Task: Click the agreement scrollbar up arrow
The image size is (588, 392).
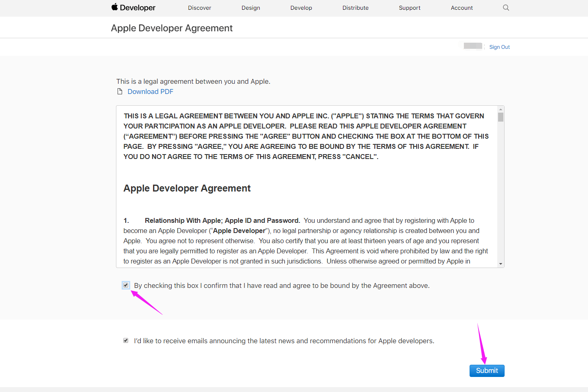Action: 501,109
